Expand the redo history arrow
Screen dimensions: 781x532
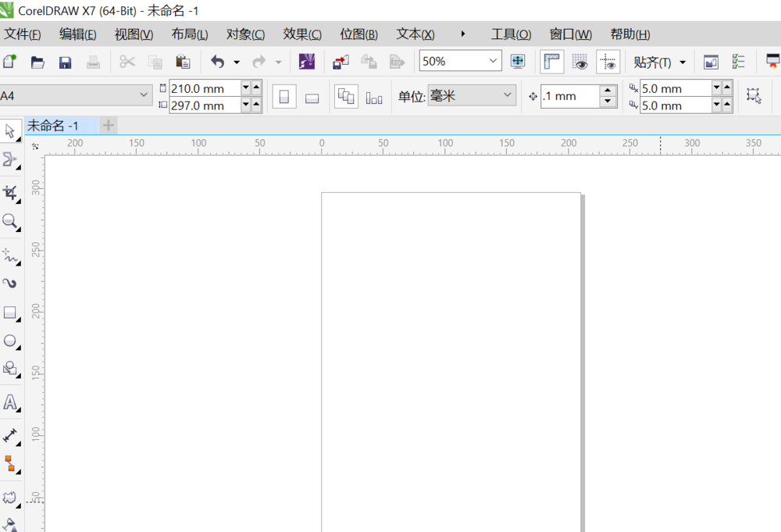point(279,62)
